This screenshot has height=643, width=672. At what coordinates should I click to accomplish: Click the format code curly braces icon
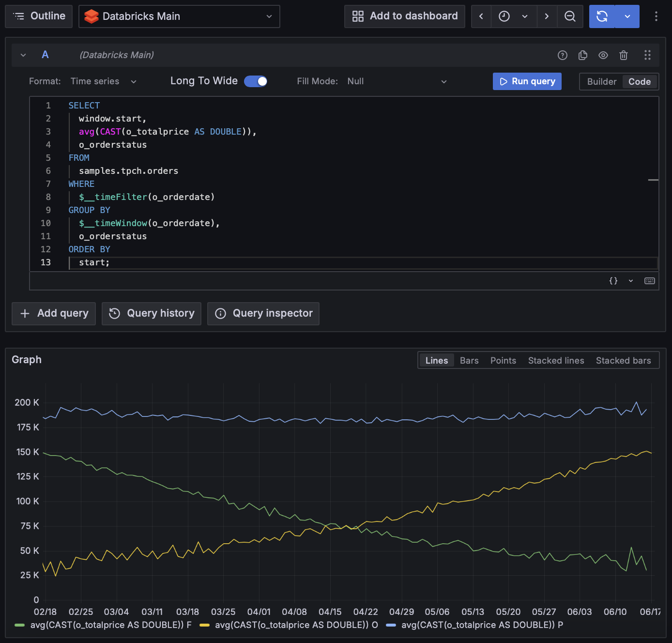613,281
